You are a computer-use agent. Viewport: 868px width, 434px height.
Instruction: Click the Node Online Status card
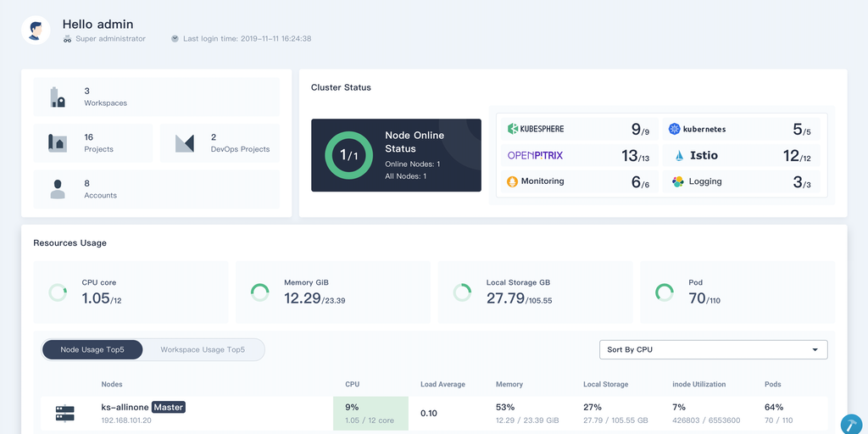click(x=396, y=155)
